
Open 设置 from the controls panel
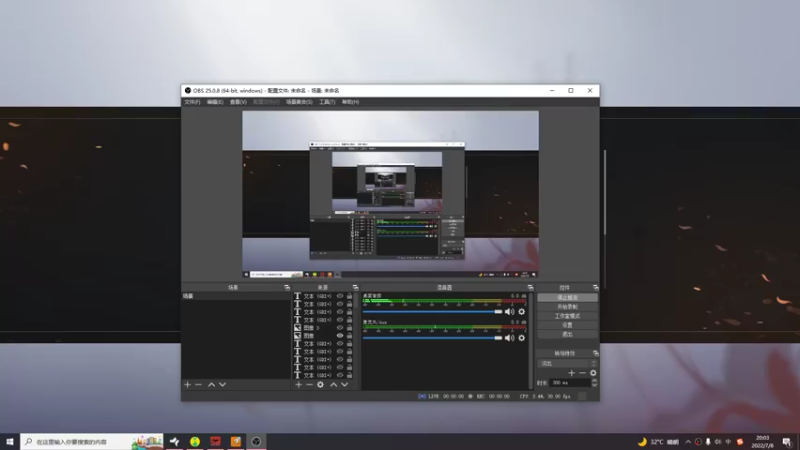[567, 325]
